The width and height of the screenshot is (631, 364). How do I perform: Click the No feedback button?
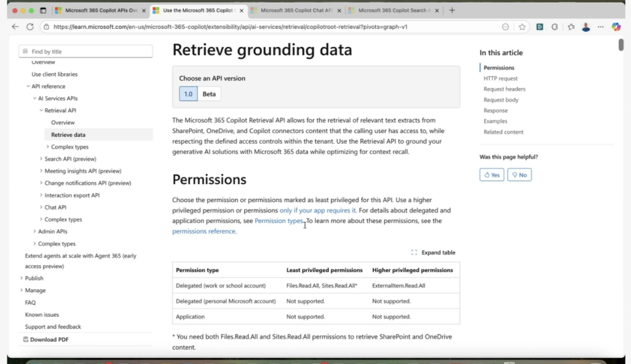coord(519,175)
